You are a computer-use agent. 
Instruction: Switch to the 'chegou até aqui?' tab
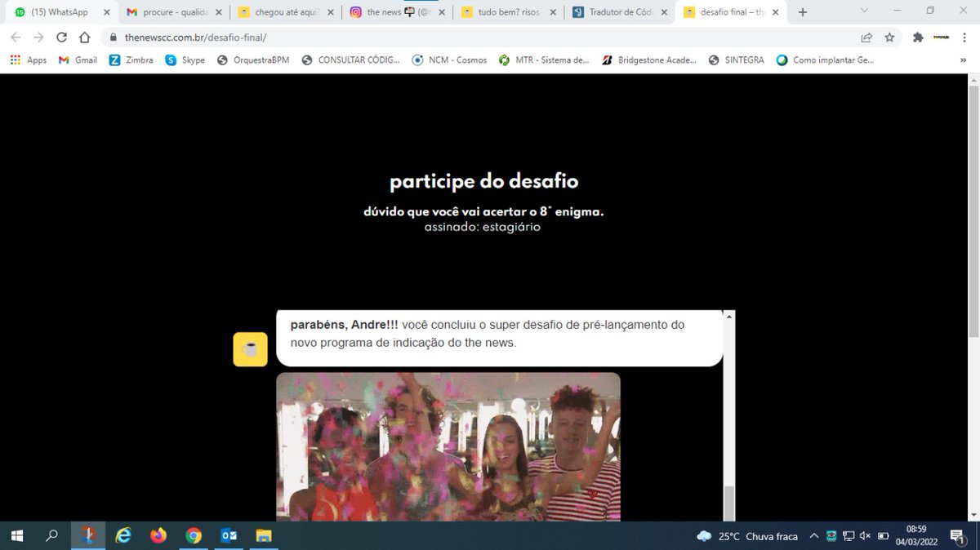[285, 12]
